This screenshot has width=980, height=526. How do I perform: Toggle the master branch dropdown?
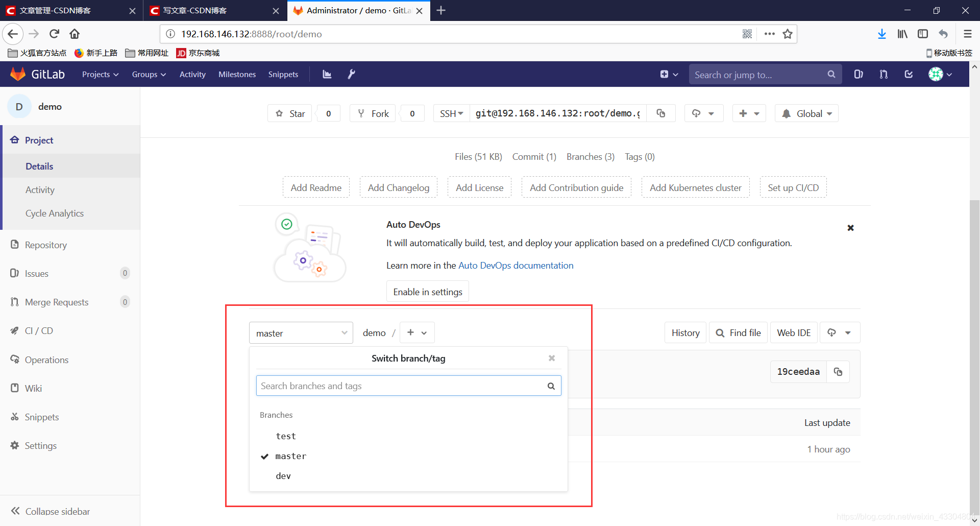click(x=301, y=333)
